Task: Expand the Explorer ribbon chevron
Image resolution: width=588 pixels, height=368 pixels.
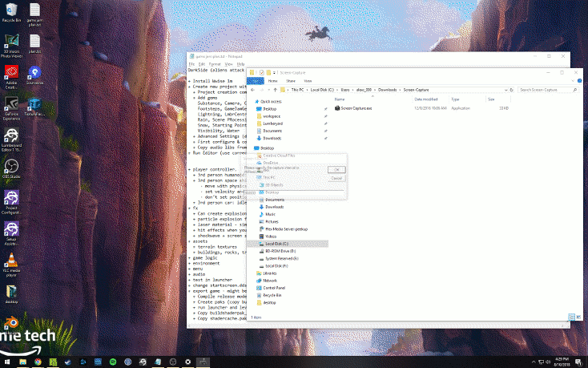Action: pyautogui.click(x=573, y=81)
